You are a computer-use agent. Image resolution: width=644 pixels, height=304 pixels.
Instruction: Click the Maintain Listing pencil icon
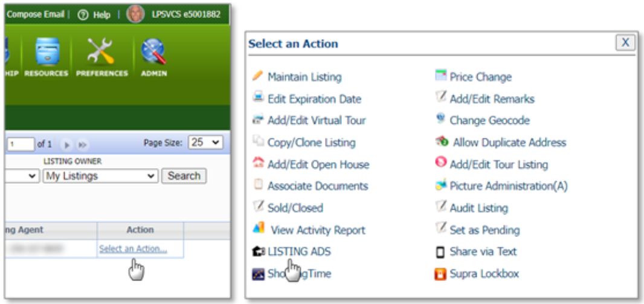point(257,76)
